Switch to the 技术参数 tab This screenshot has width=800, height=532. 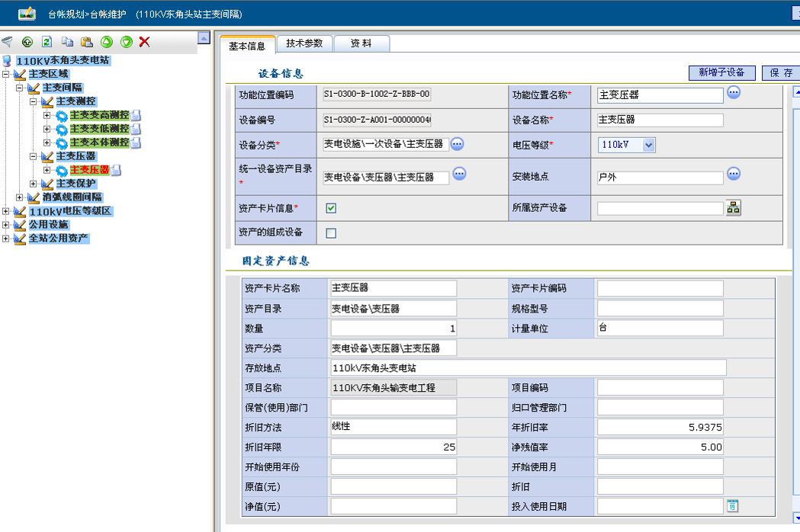tap(304, 43)
